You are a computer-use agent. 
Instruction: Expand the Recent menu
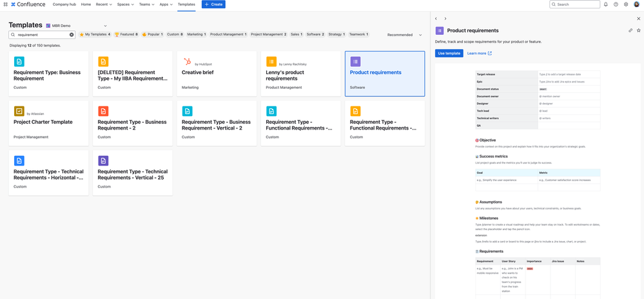coord(104,4)
